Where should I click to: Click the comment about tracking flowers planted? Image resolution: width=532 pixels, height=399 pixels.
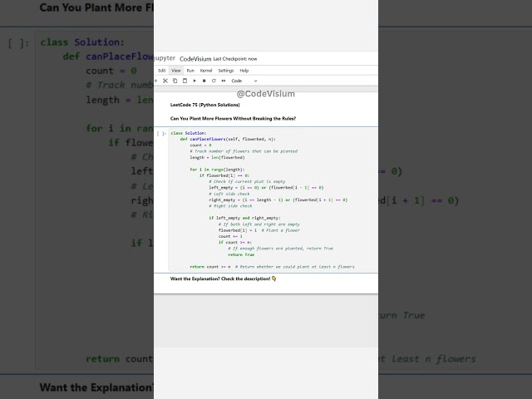point(244,151)
